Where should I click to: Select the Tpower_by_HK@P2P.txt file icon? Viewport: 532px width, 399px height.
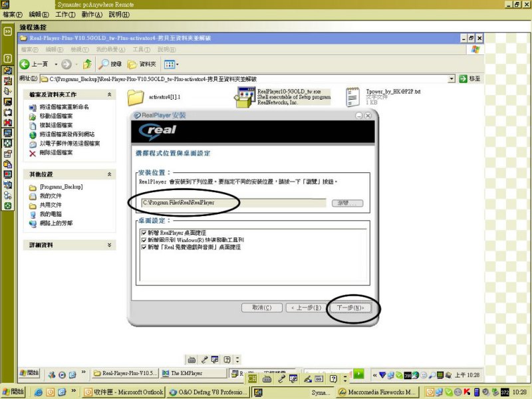click(x=353, y=97)
